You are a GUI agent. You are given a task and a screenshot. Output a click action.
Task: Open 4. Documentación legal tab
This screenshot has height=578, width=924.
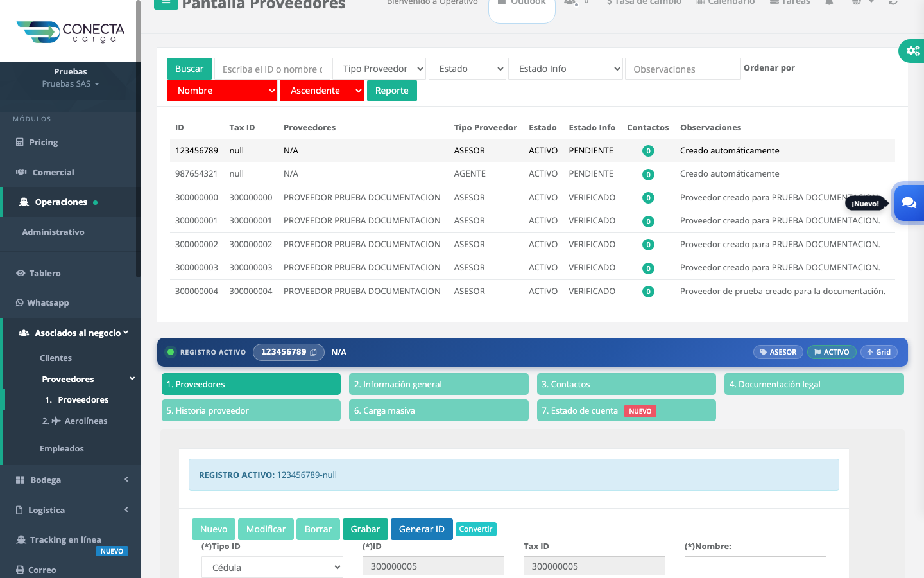point(814,384)
